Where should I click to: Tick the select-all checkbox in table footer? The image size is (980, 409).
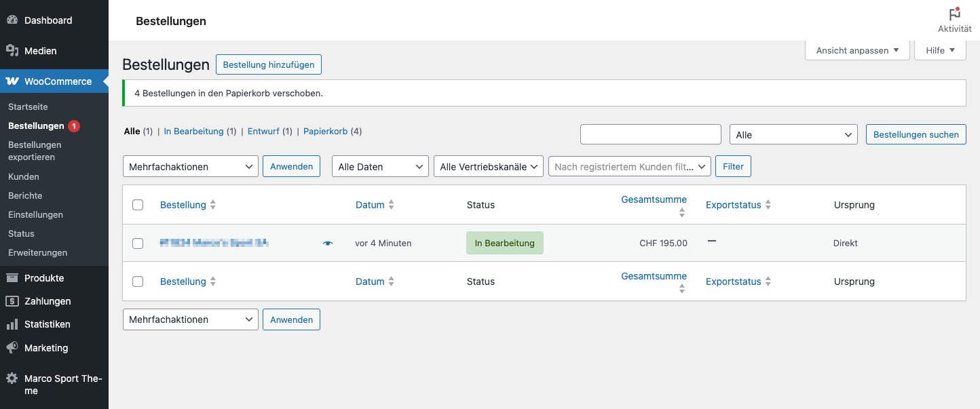tap(138, 281)
